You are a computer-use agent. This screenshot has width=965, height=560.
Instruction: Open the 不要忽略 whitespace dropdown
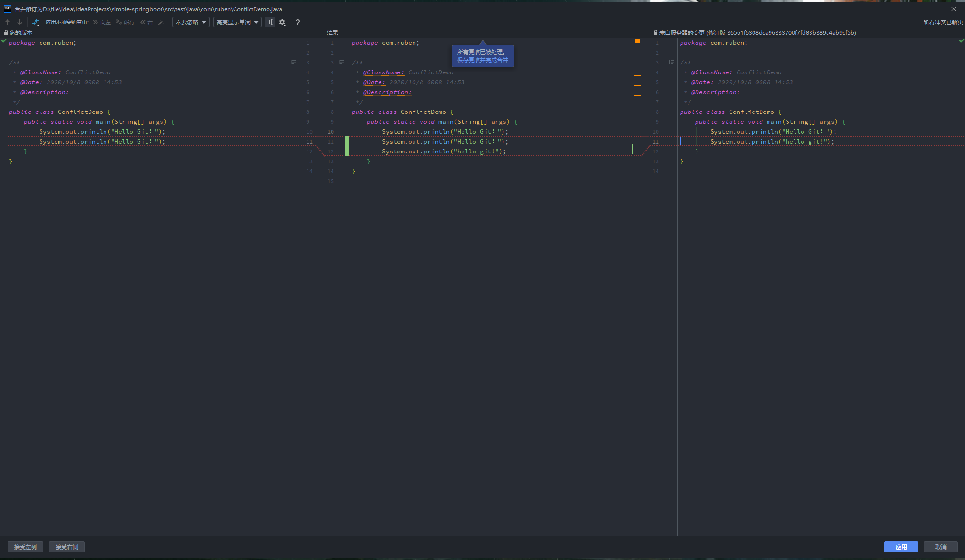point(191,22)
